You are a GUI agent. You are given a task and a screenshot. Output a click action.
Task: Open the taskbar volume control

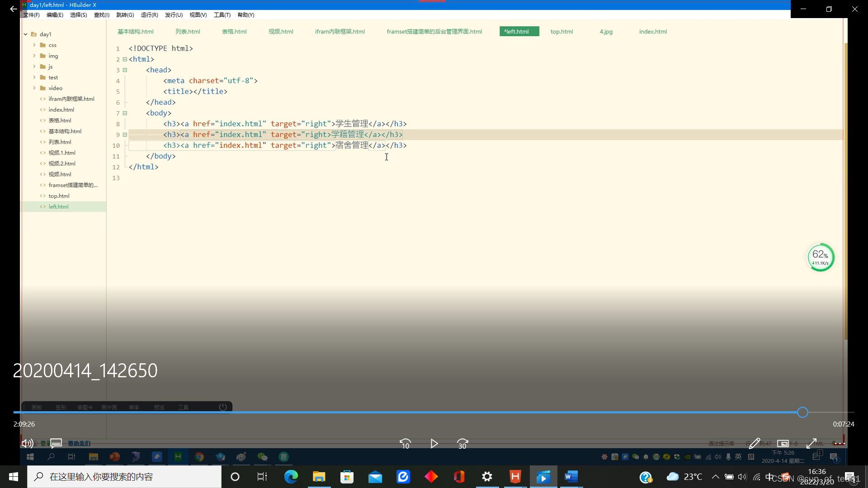point(742,477)
